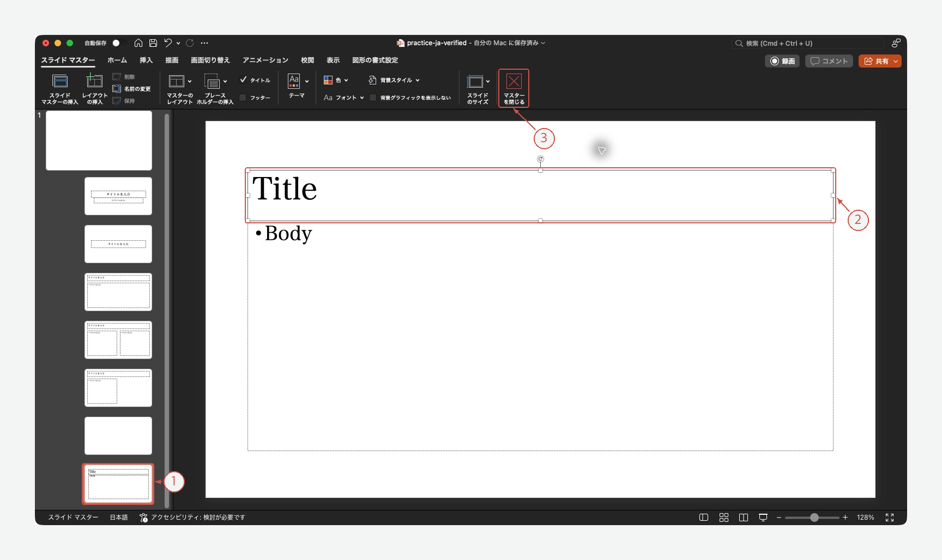Click Insert Slide Master (スライドマスターの挿入) icon
Viewport: 942px width, 560px height.
coord(60,81)
